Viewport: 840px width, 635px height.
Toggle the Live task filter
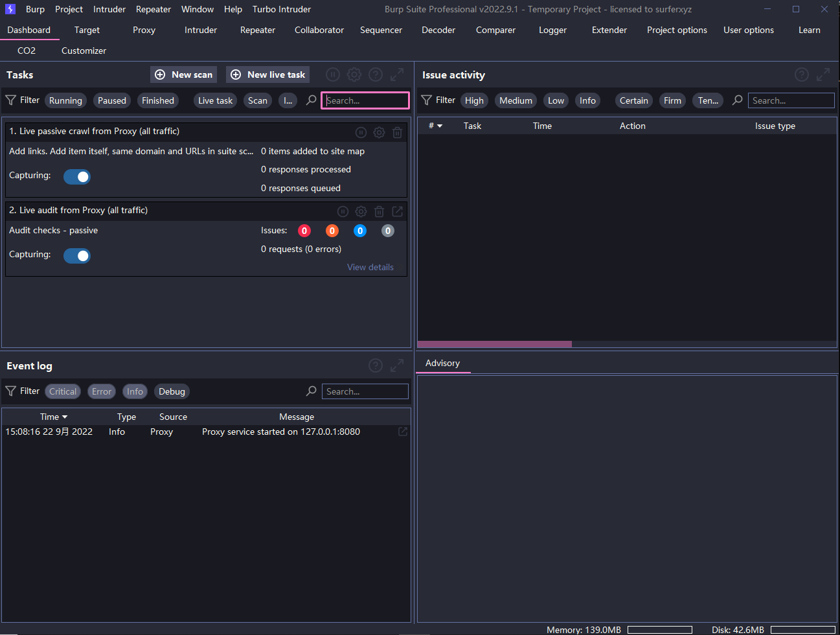(x=215, y=100)
